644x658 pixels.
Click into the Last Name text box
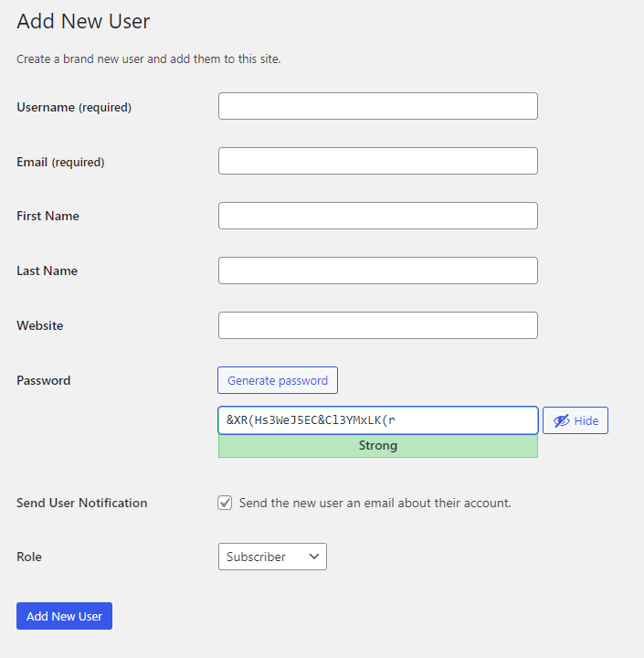[x=377, y=271]
